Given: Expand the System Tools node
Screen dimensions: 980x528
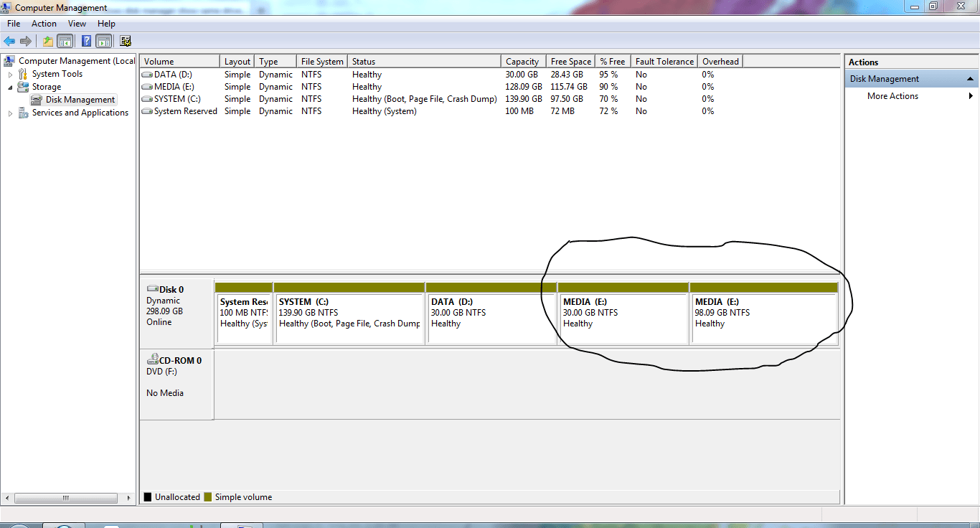Looking at the screenshot, I should point(10,74).
